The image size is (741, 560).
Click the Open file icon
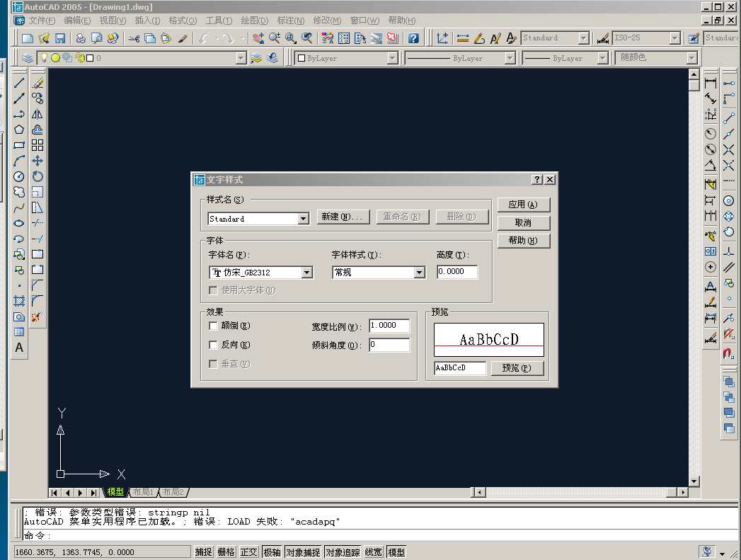click(44, 38)
